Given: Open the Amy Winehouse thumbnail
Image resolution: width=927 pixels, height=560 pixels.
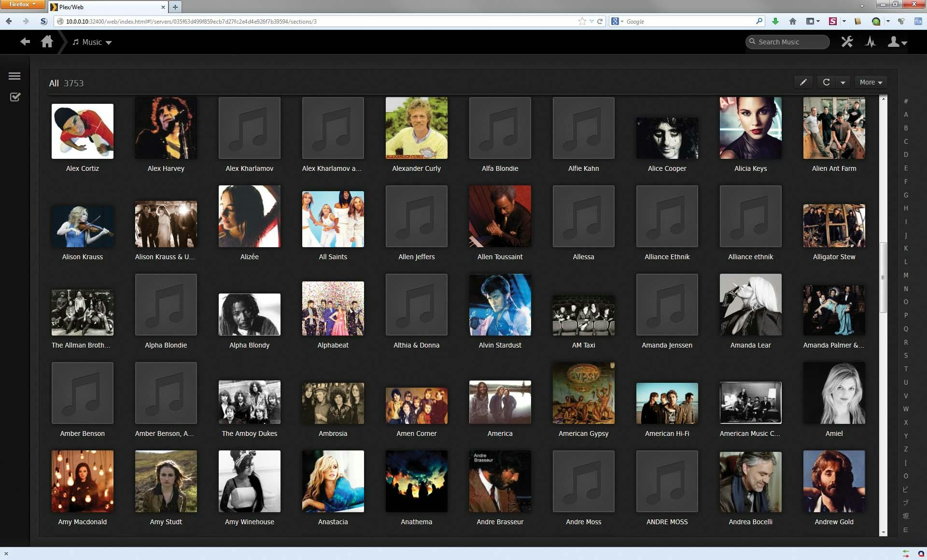Looking at the screenshot, I should (249, 481).
